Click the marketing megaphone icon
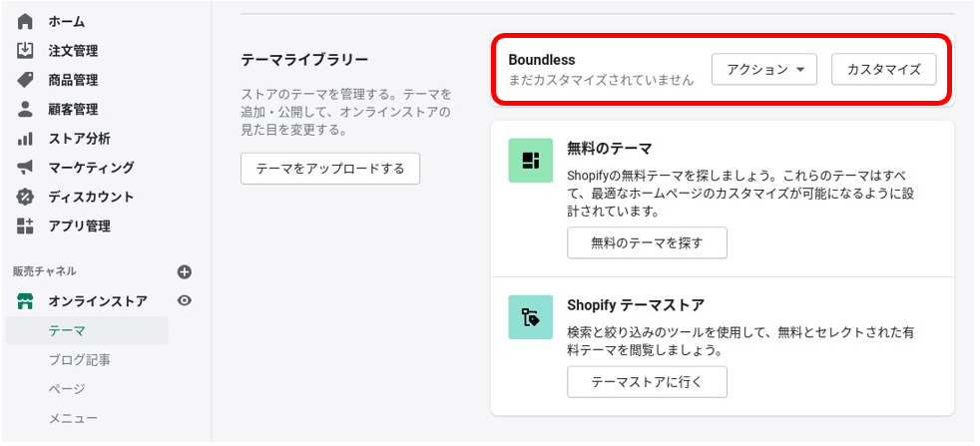The width and height of the screenshot is (980, 446). pos(25,168)
